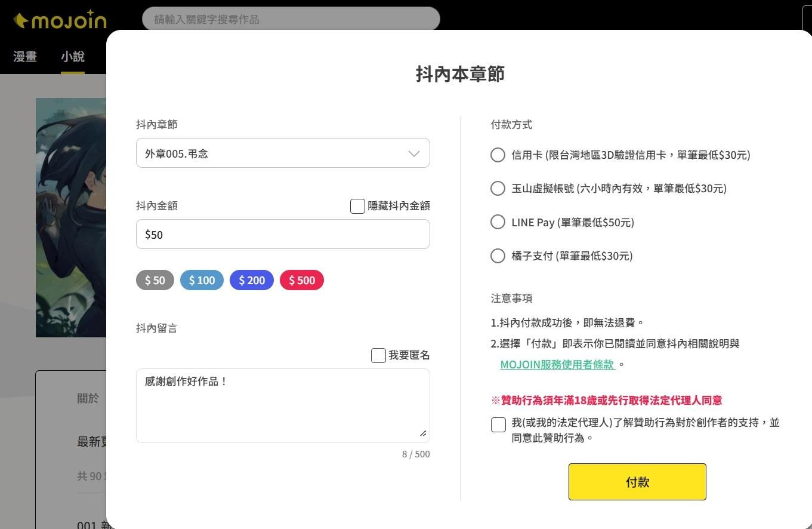
Task: Select the red $500 amount chip
Action: click(301, 280)
